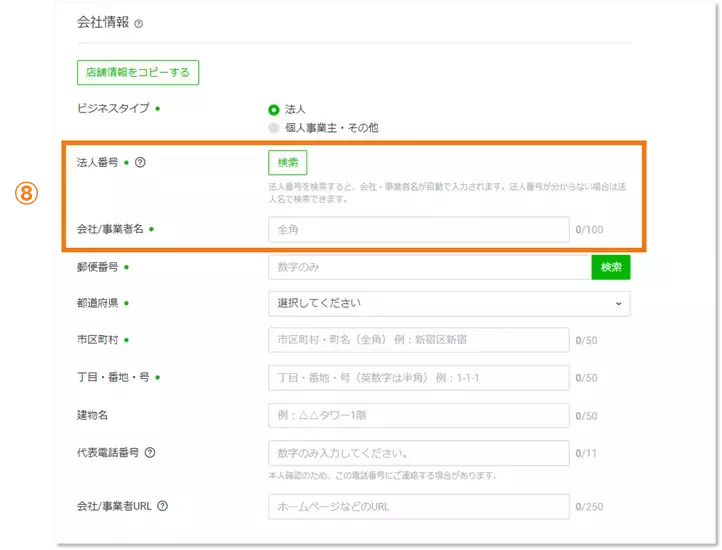Show help for 会社/事業者URL
This screenshot has width=722, height=550.
point(162,506)
